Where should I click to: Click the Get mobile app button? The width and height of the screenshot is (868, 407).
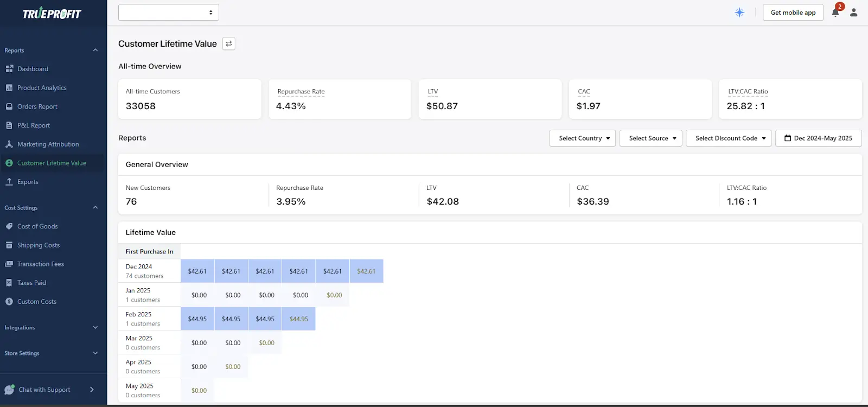(x=793, y=12)
